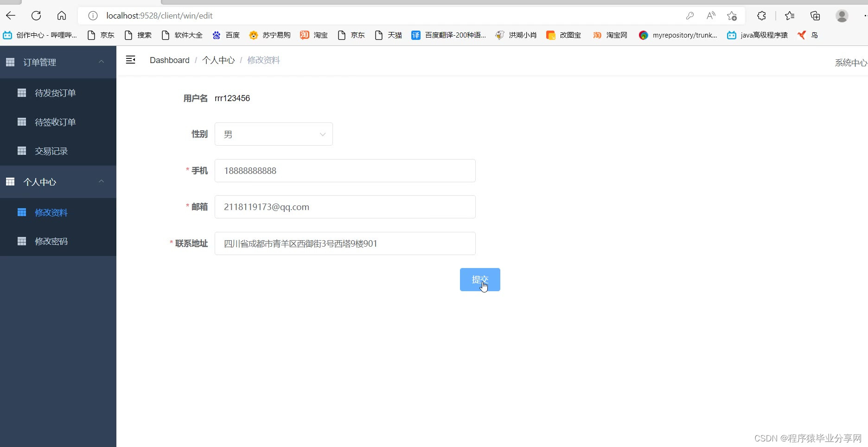Click the 待签收订单 grid icon

click(22, 122)
